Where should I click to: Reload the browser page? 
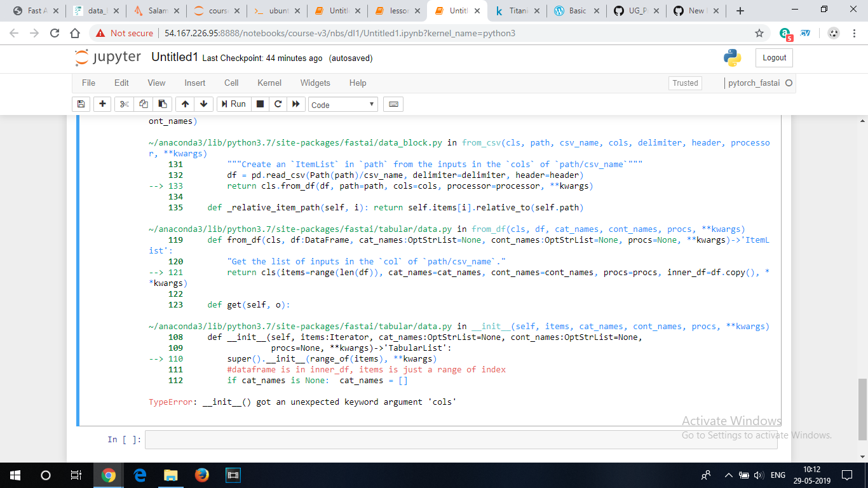(55, 33)
